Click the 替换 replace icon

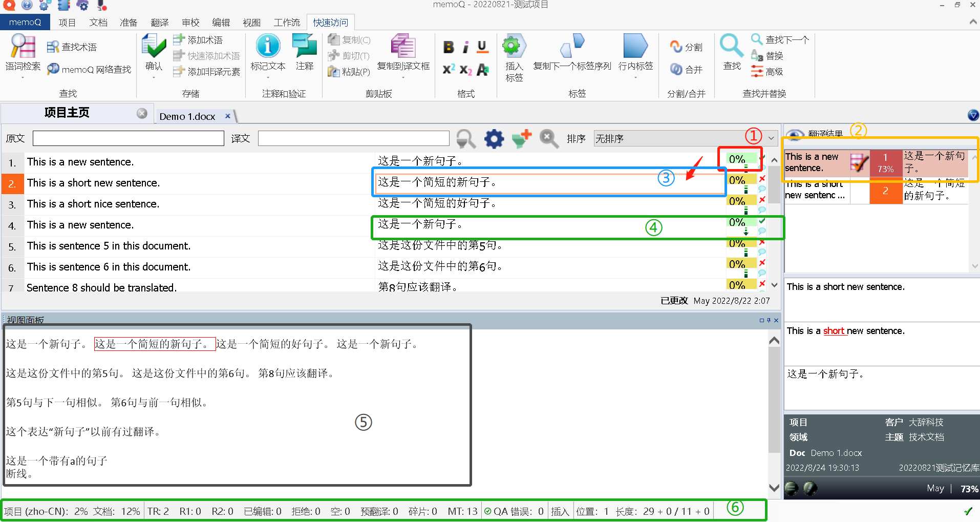757,55
